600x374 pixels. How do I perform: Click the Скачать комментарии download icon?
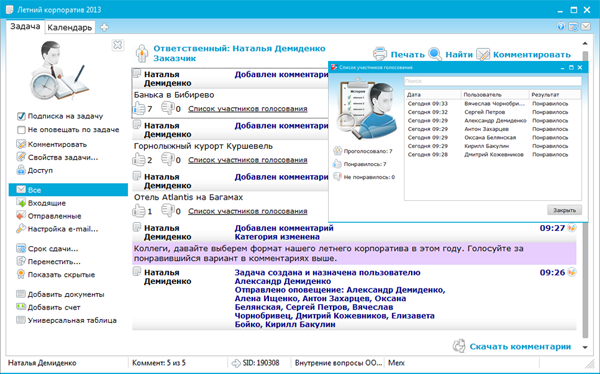coord(459,346)
